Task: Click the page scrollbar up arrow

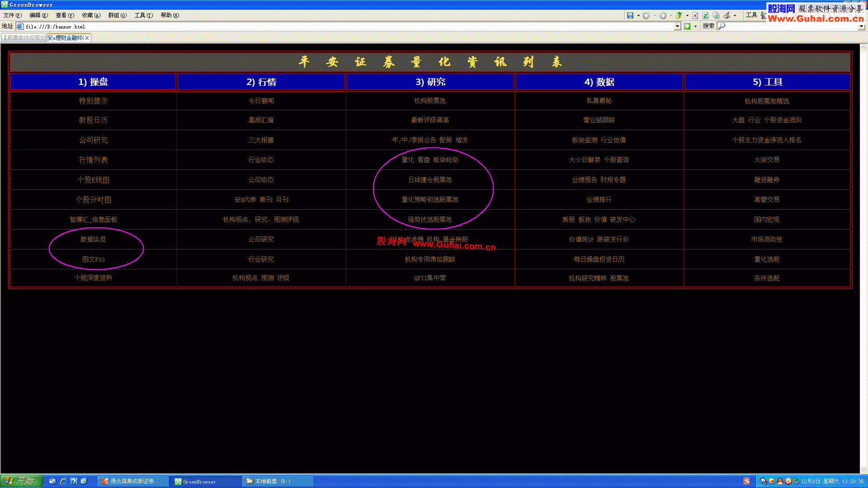Action: pos(863,47)
